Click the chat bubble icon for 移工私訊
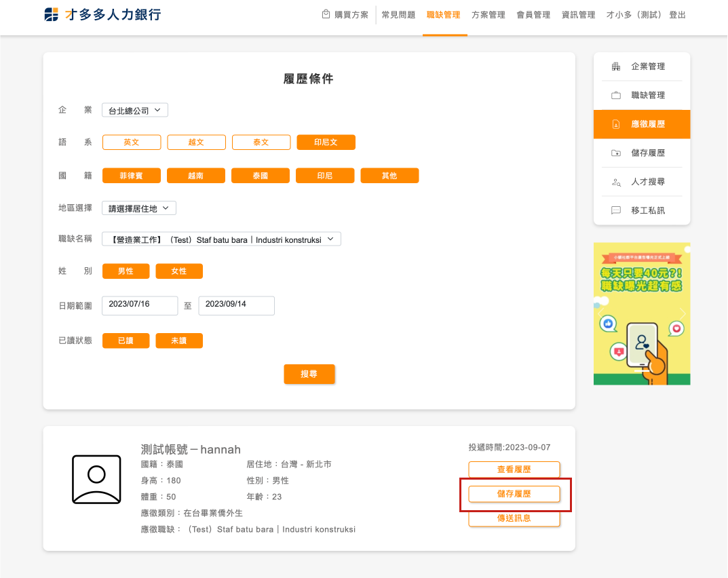728x578 pixels. coord(616,210)
